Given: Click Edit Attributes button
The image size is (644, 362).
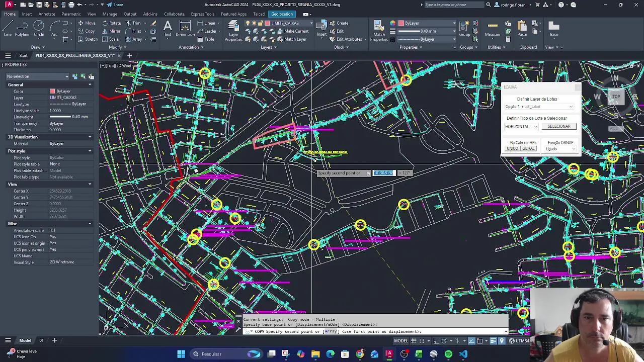Looking at the screenshot, I should 346,39.
